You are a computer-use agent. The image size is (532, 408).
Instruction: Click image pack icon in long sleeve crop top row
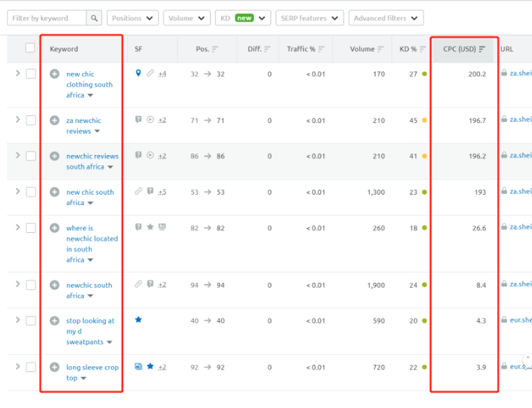[138, 366]
